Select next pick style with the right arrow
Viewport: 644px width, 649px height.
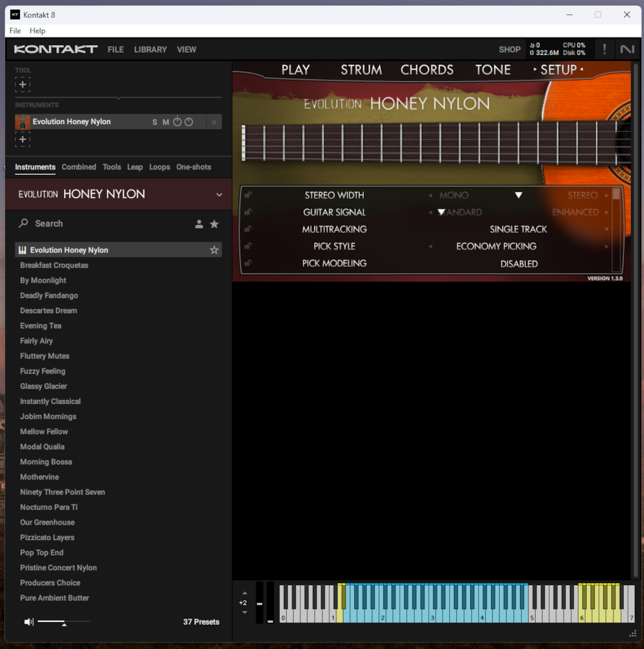[x=606, y=247]
